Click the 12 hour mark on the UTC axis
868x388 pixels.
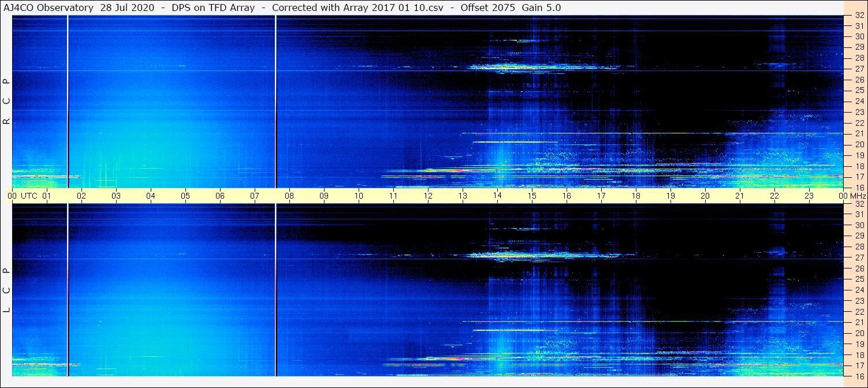(x=428, y=196)
